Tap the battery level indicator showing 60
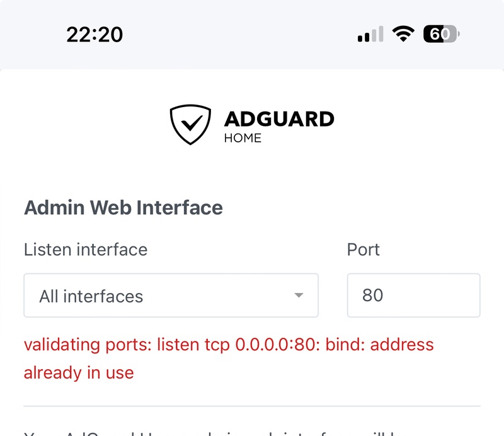The width and height of the screenshot is (504, 436). coord(442,34)
